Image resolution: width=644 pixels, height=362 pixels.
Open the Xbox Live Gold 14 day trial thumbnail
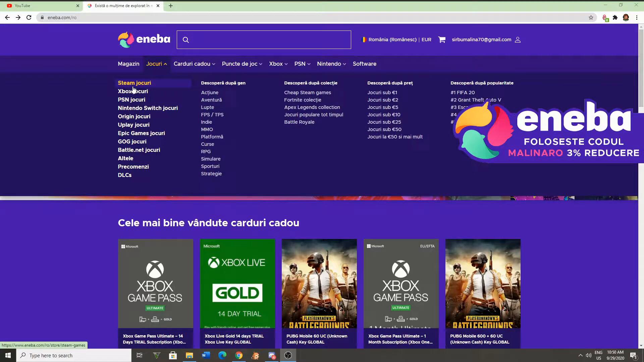[237, 283]
